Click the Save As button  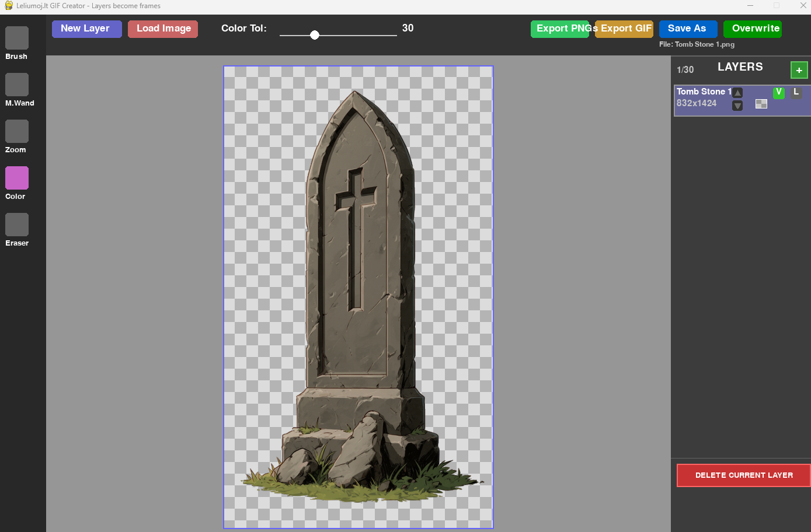(x=688, y=29)
